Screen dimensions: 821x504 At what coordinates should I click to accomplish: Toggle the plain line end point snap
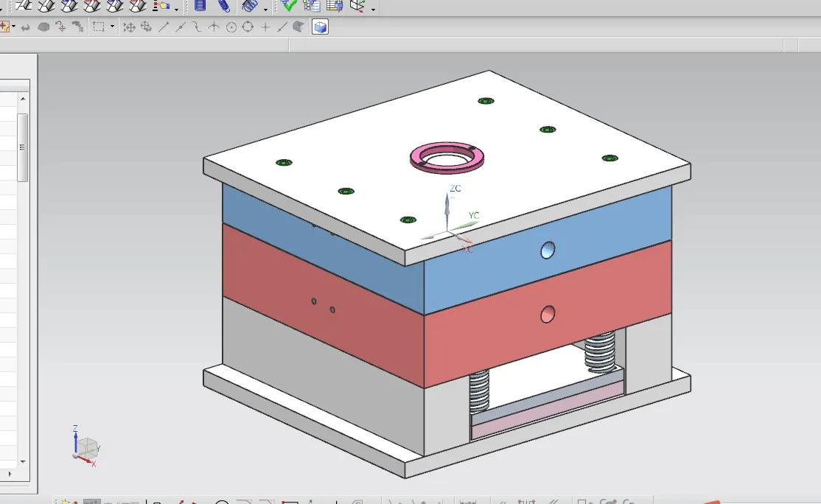coord(164,27)
